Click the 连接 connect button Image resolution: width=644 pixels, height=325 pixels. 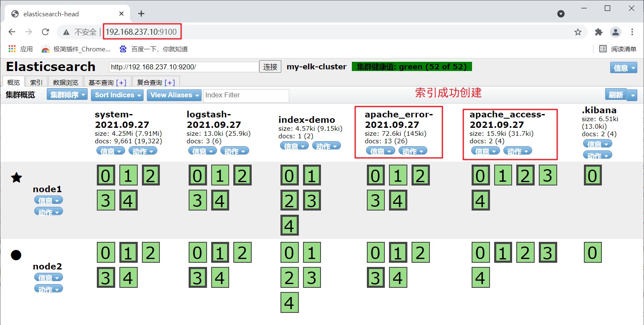(270, 67)
